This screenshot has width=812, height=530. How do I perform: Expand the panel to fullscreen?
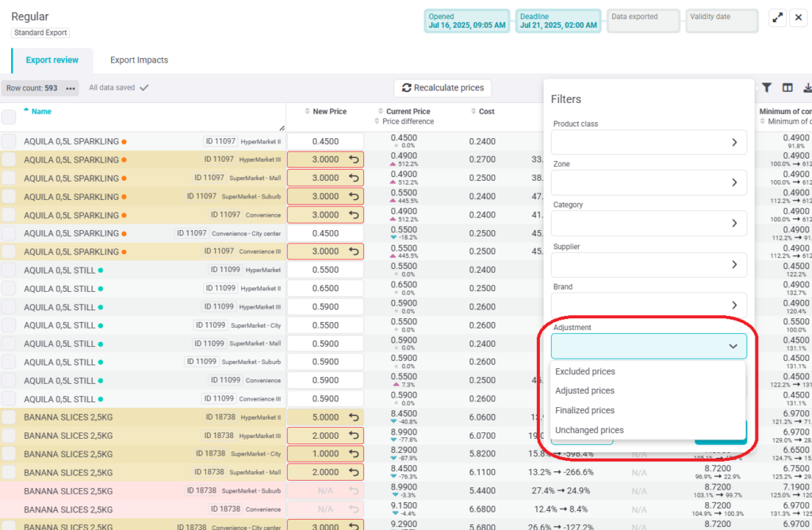[777, 17]
